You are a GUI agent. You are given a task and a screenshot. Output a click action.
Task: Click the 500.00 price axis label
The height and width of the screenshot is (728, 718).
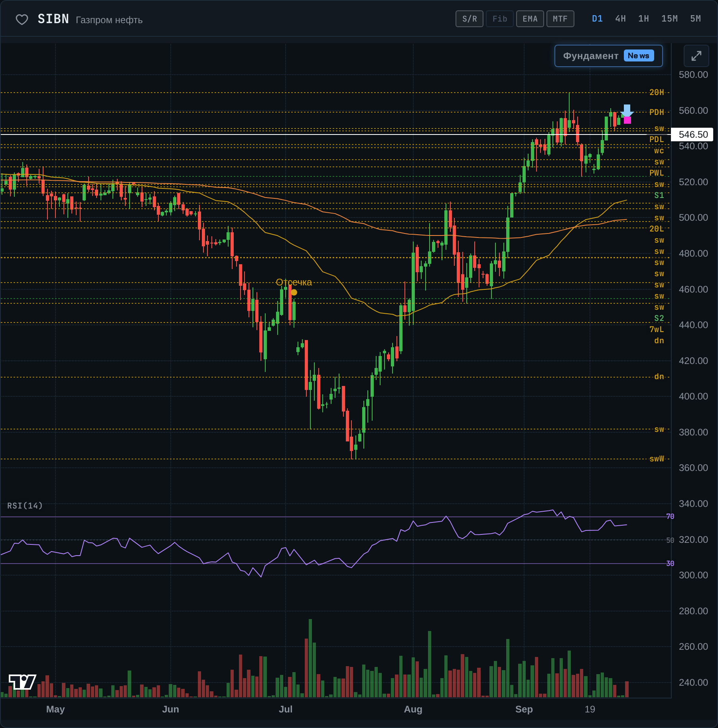[x=693, y=218]
